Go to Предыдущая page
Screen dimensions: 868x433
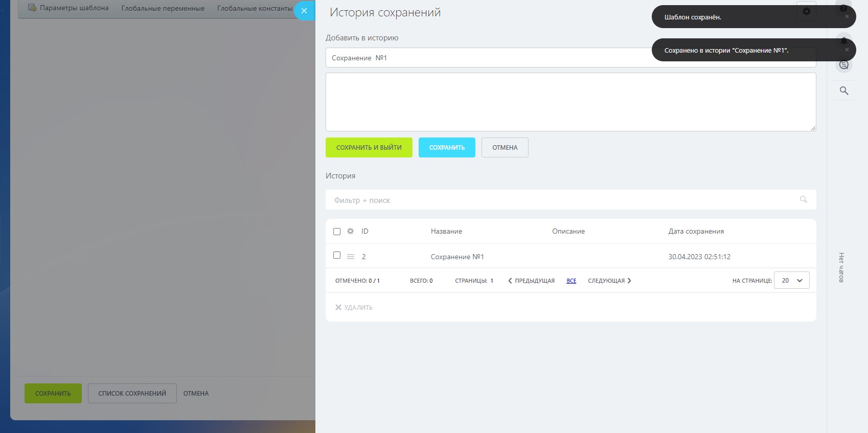(531, 281)
